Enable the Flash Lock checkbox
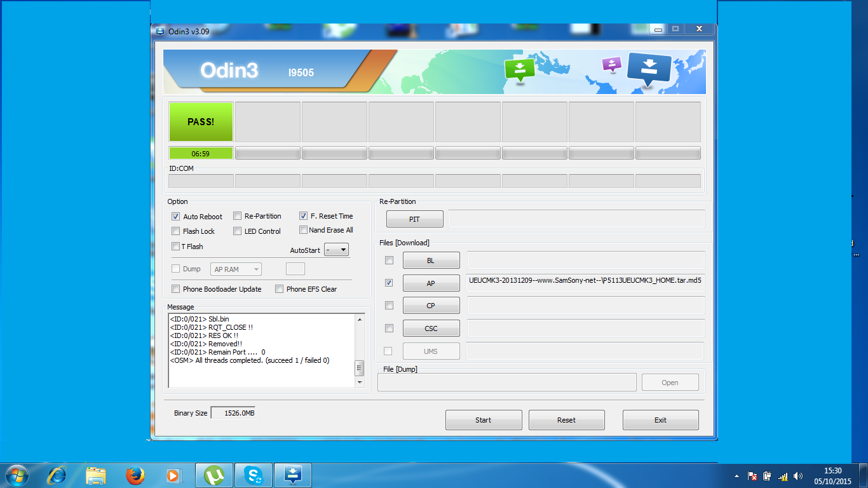 176,231
